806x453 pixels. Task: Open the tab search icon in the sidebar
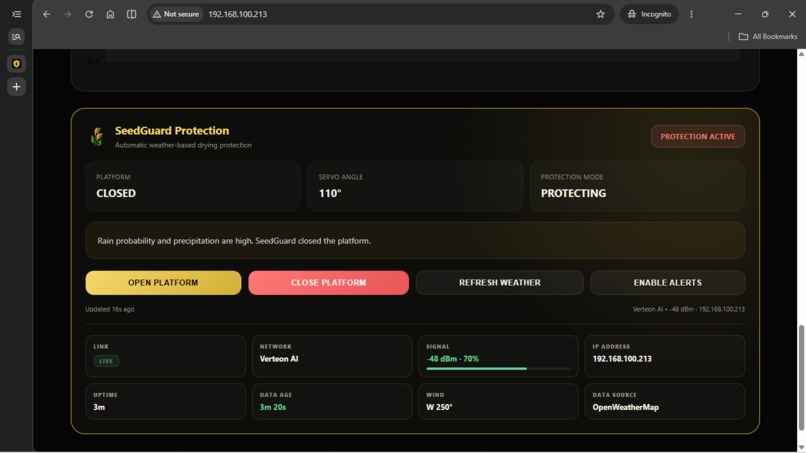click(16, 37)
